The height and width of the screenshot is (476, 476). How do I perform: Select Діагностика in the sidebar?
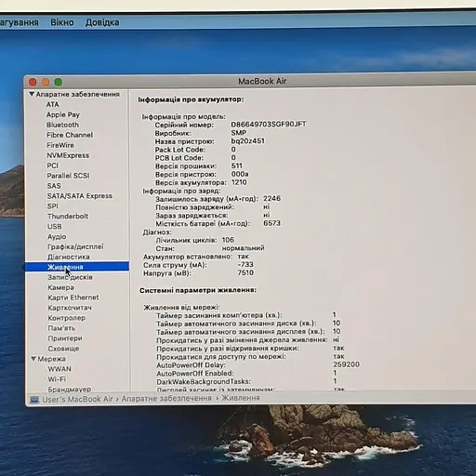(69, 257)
